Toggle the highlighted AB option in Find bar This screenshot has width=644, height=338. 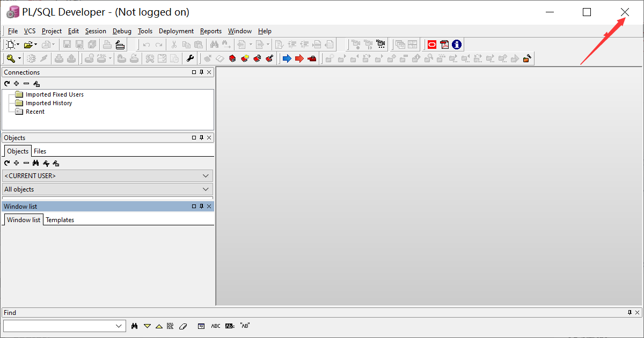(x=230, y=326)
